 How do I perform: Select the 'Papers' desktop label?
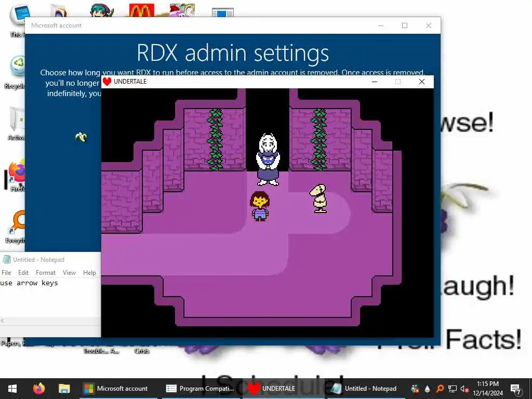(12, 343)
